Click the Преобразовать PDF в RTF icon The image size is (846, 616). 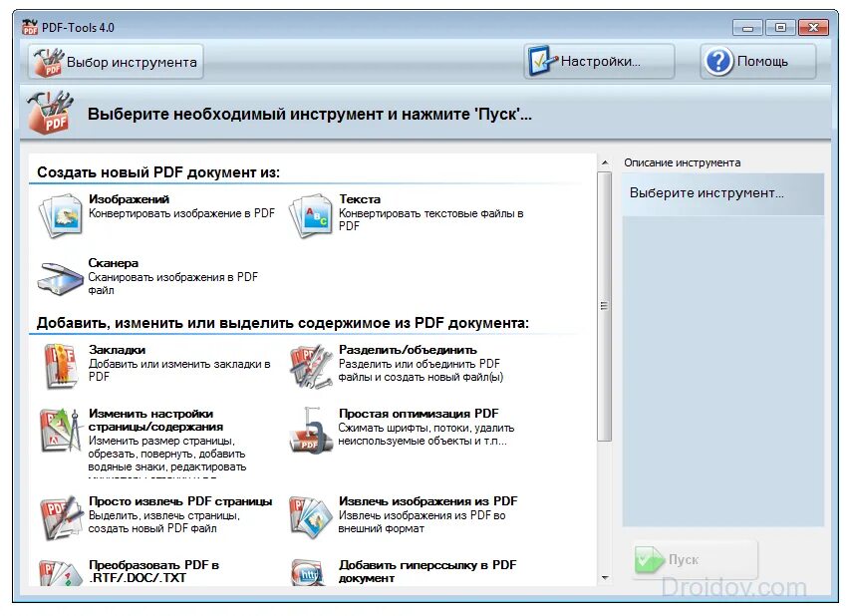point(61,573)
